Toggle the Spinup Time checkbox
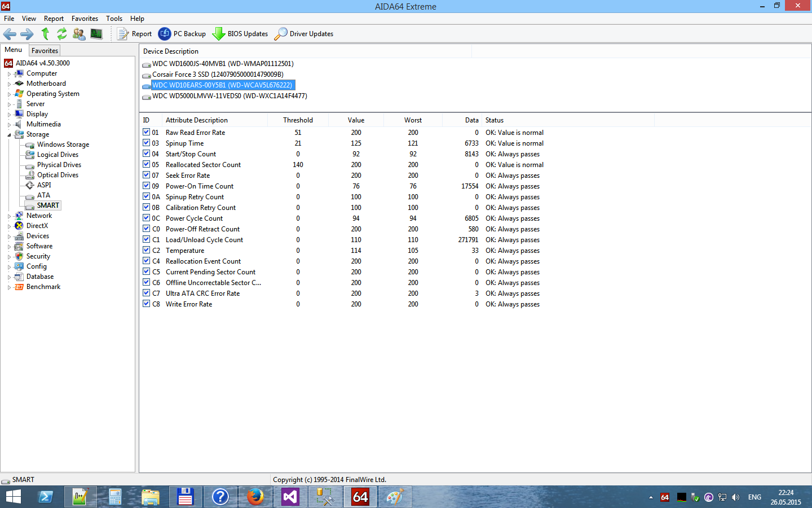 click(x=146, y=143)
